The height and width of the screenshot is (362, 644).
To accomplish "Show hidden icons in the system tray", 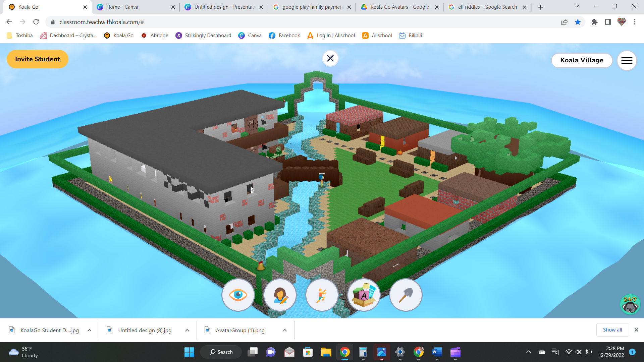I will pyautogui.click(x=529, y=352).
